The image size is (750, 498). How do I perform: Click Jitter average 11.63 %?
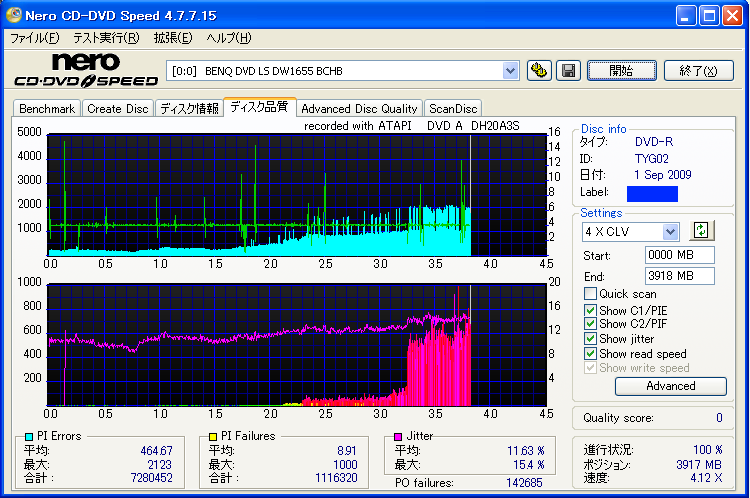click(526, 451)
